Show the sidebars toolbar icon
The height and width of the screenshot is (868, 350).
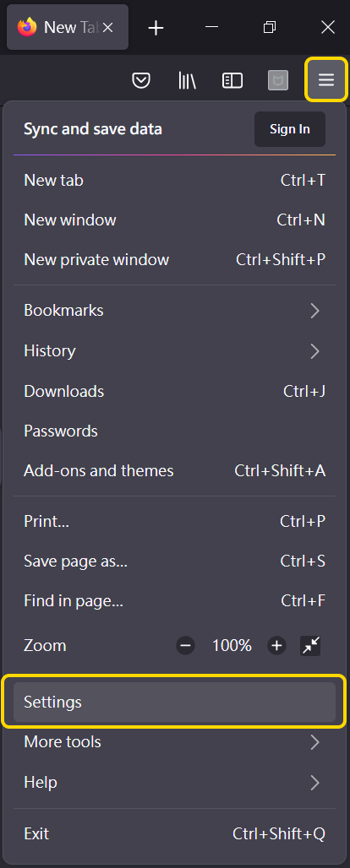click(232, 81)
